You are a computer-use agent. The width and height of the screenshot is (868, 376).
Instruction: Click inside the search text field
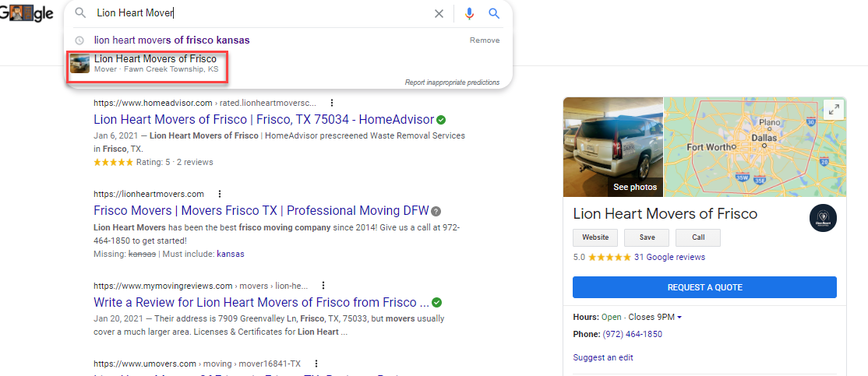257,13
